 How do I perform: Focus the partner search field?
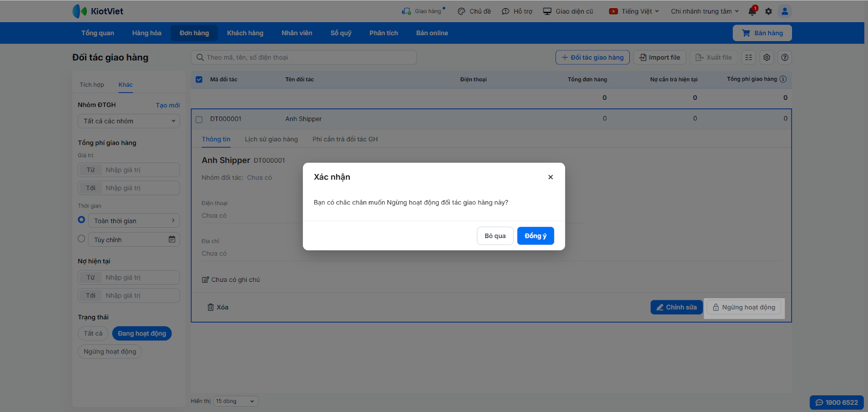304,57
